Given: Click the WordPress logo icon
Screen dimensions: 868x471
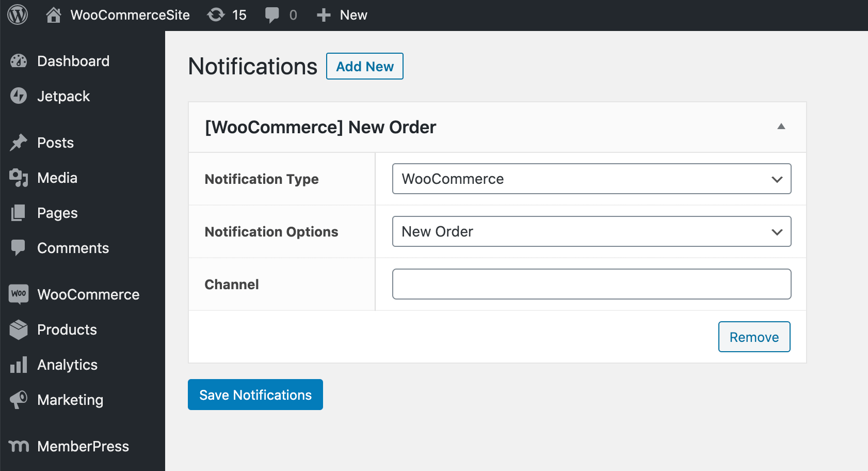Looking at the screenshot, I should pos(18,15).
